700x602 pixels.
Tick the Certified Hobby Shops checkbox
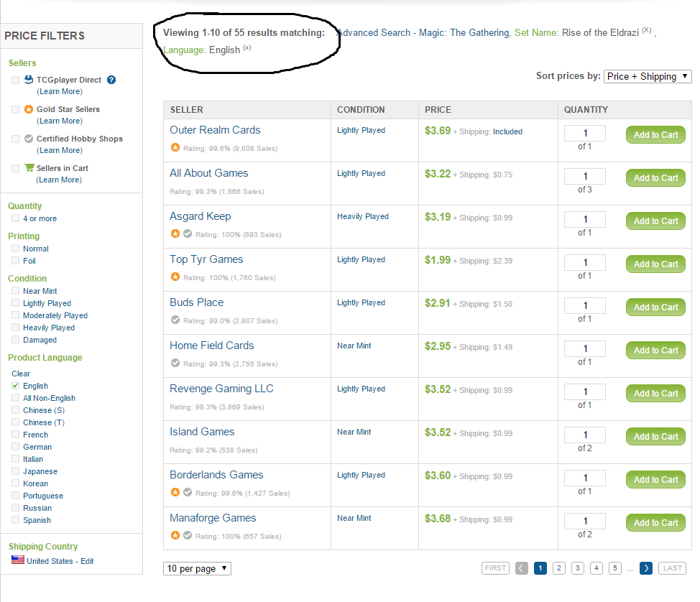point(16,139)
